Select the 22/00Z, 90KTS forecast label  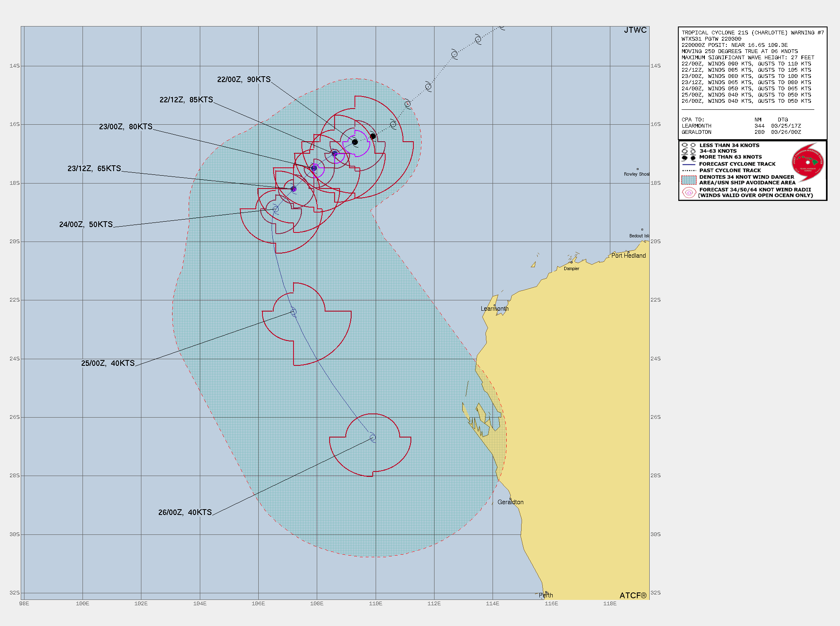(x=244, y=80)
